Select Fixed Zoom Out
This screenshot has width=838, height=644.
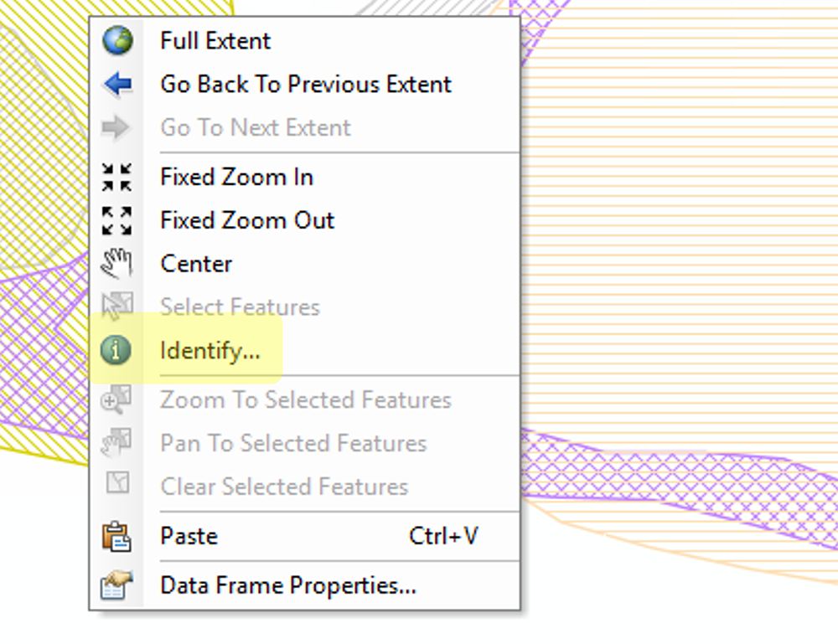click(246, 220)
